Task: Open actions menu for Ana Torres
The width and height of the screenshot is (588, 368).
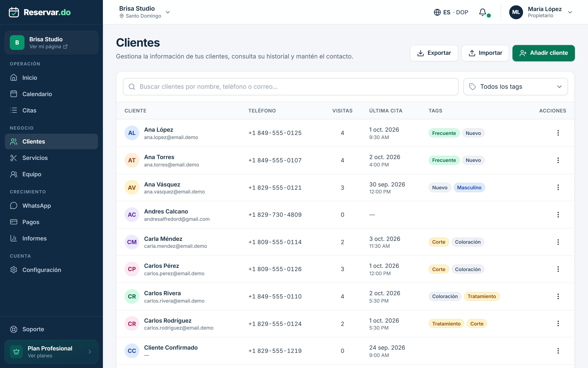Action: point(558,160)
